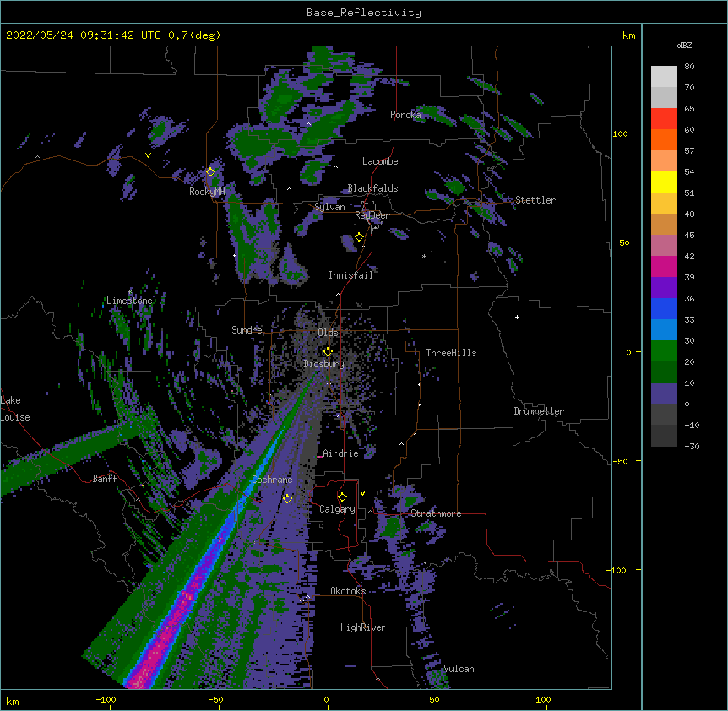Click the asterisk marker above Limestone label

(x=130, y=292)
